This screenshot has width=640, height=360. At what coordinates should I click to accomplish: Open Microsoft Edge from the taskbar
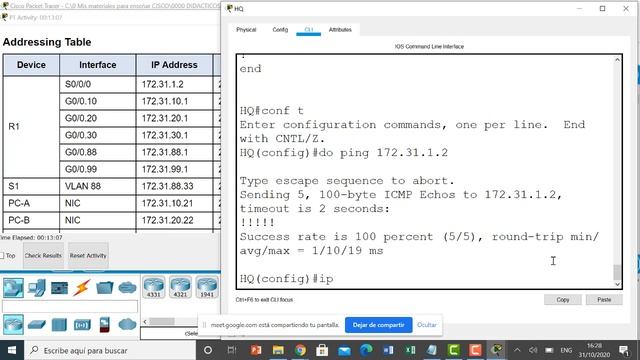366,350
